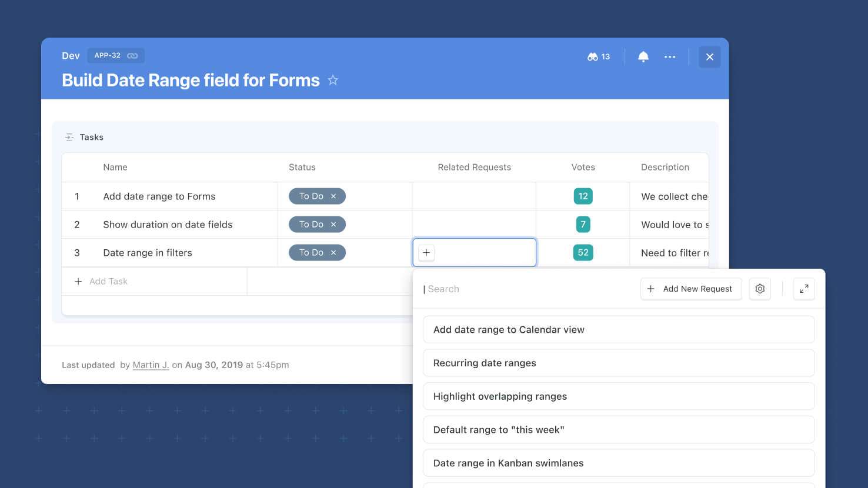Click description cell starting We collect che
868x488 pixels.
click(x=669, y=196)
